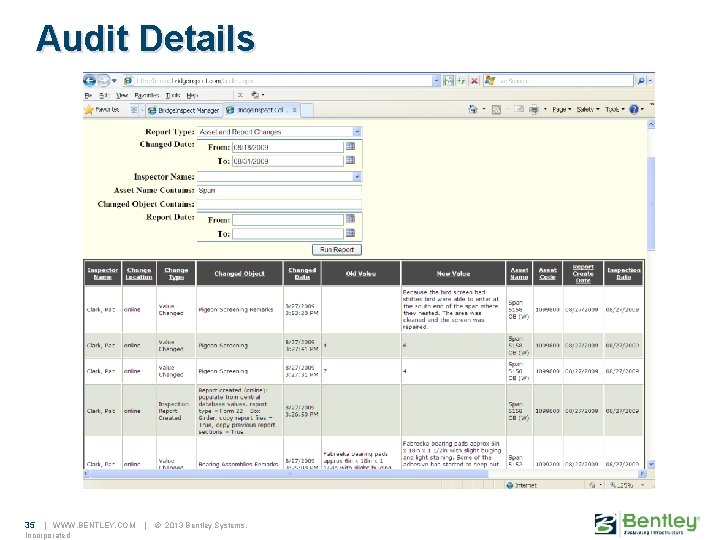720x540 pixels.
Task: Click the search magnifier icon in browser
Action: click(641, 81)
